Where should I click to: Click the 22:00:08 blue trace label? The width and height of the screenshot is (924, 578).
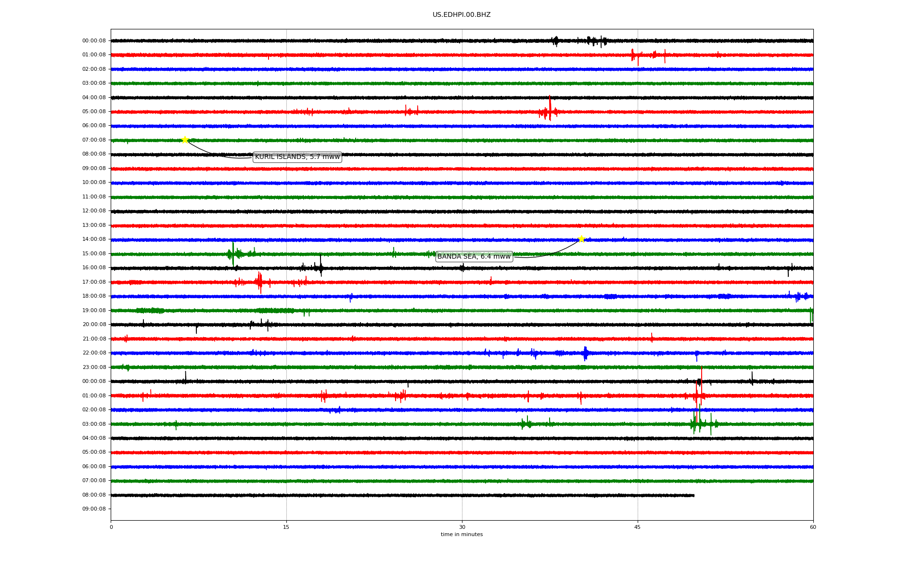coord(94,353)
